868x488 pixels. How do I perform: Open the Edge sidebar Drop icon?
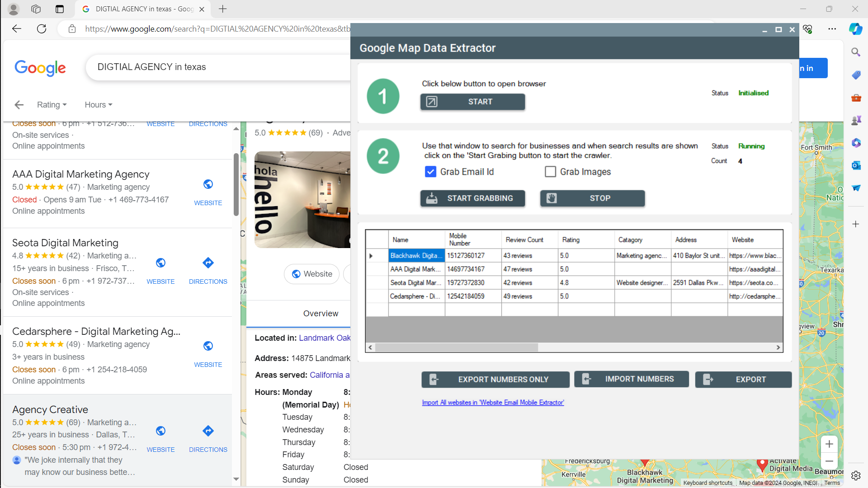tap(856, 188)
